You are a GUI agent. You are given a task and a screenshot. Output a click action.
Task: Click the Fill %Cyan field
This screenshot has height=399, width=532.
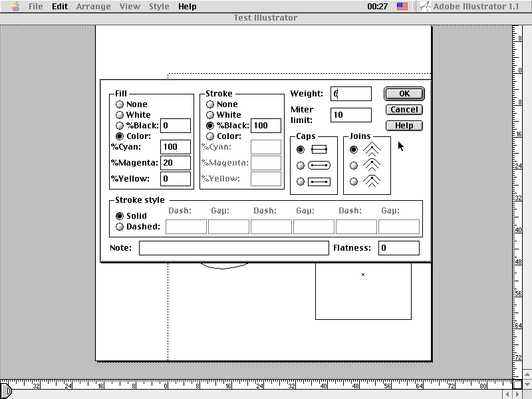(x=176, y=147)
